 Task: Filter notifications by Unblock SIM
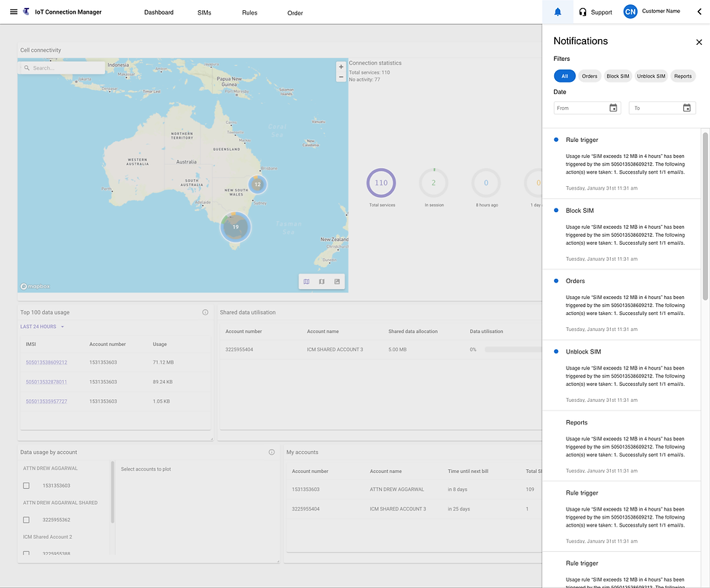651,76
